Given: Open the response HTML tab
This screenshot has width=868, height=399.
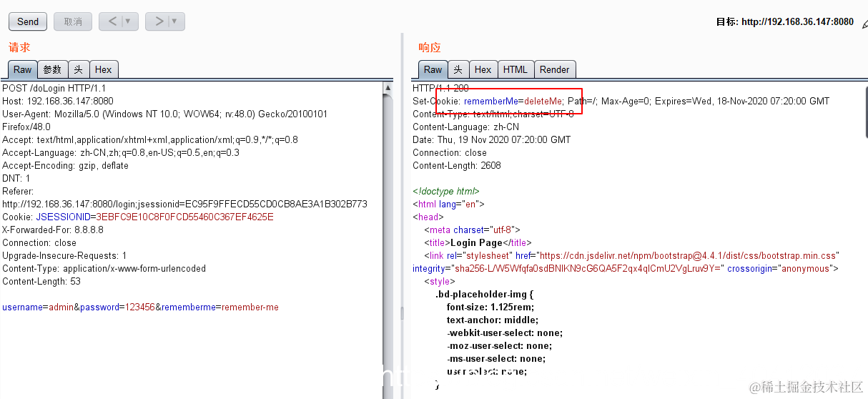Looking at the screenshot, I should click(516, 69).
